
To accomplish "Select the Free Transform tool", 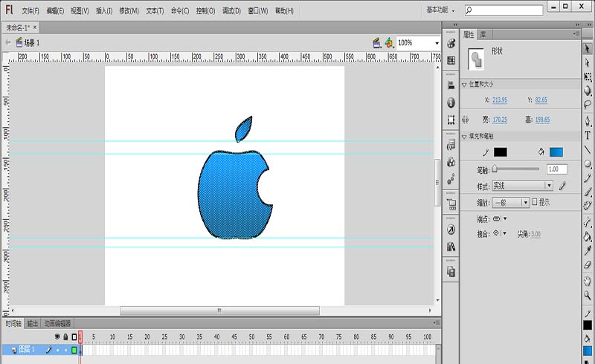I will [x=587, y=77].
